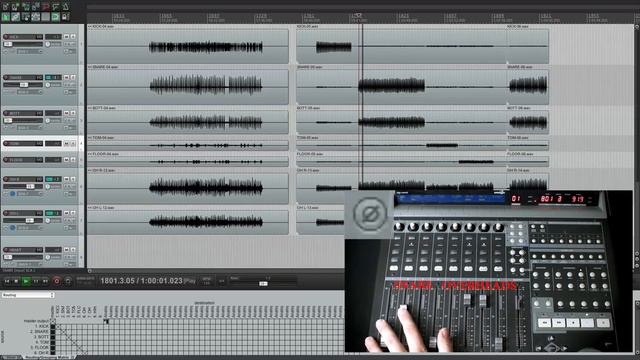Mute the KICK track

(67, 37)
